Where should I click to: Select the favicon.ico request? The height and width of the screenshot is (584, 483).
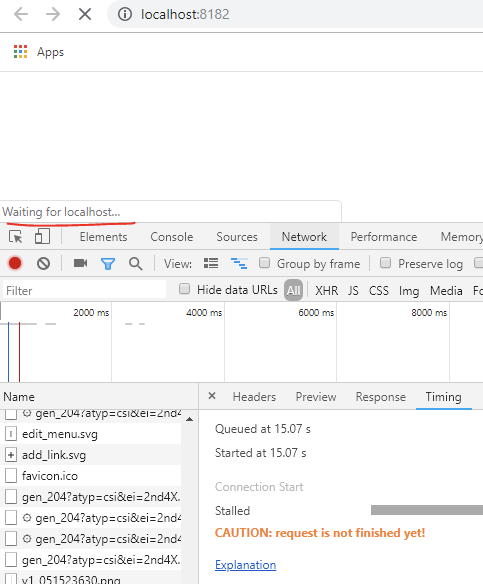pos(90,476)
